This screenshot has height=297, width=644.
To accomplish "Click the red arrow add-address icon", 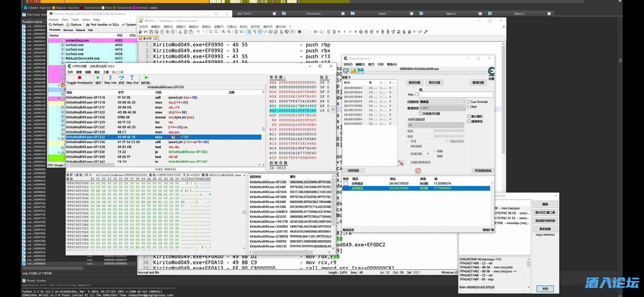I will click(x=401, y=163).
